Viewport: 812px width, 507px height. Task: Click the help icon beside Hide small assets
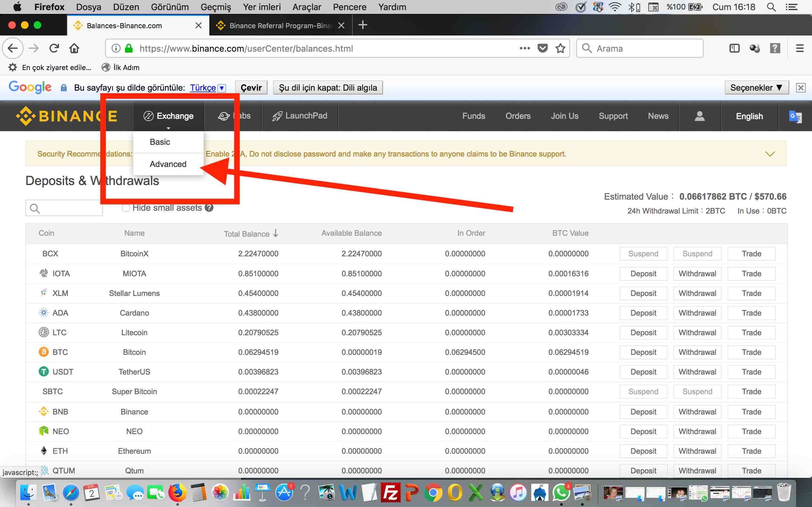coord(209,208)
